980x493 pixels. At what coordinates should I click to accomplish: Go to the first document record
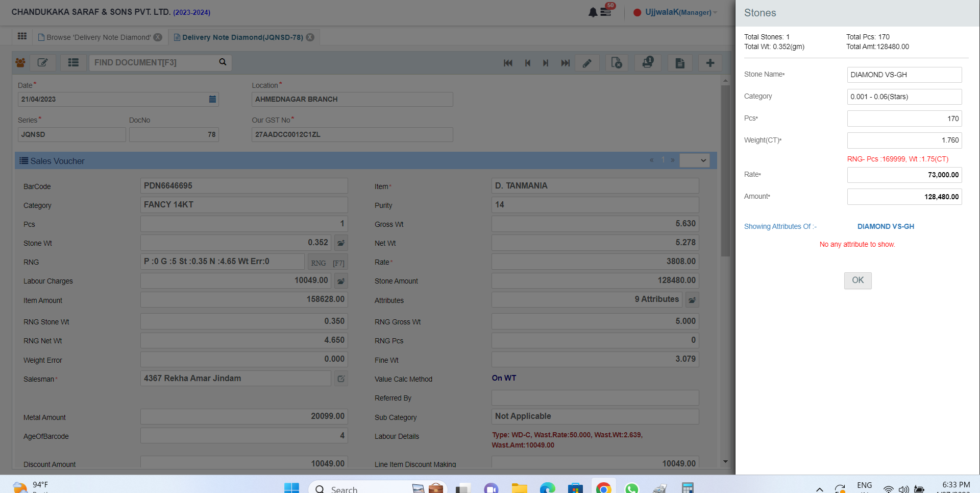click(x=508, y=63)
